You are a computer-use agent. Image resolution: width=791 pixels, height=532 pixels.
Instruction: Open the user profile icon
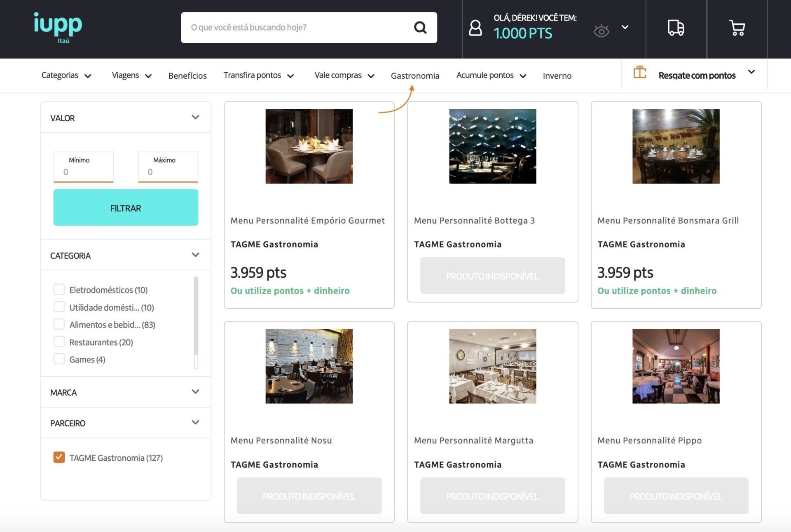click(x=475, y=28)
